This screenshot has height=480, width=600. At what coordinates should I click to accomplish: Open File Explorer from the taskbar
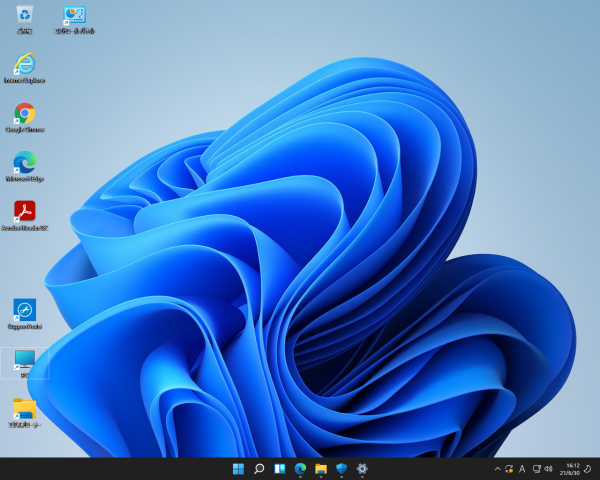(x=321, y=469)
